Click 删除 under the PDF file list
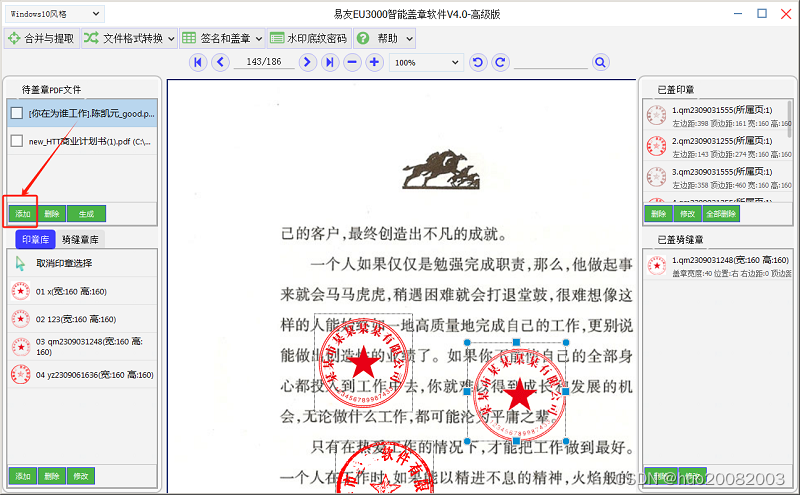800x495 pixels. click(x=52, y=214)
